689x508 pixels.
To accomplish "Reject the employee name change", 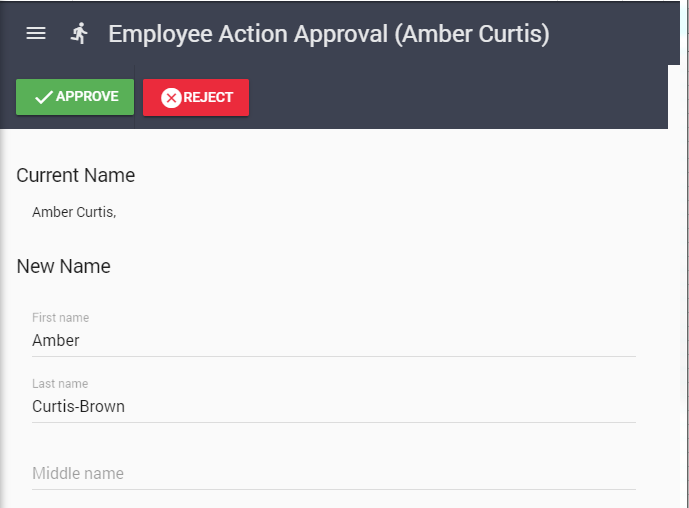I will 196,97.
